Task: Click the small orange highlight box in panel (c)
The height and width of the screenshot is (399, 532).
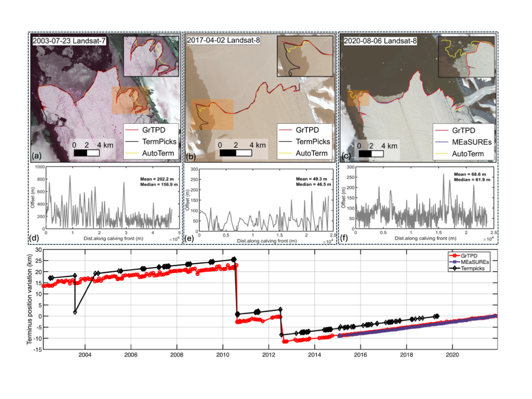Action: tap(358, 98)
